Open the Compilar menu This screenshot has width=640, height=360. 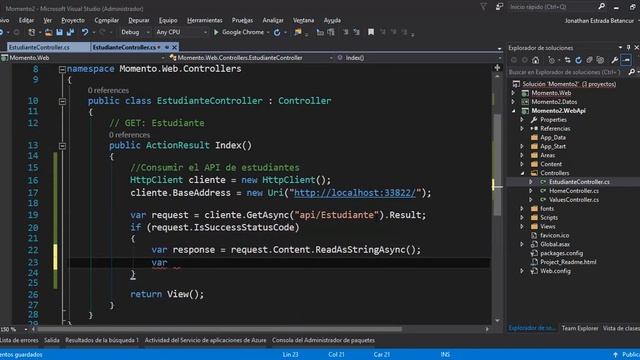tap(107, 20)
